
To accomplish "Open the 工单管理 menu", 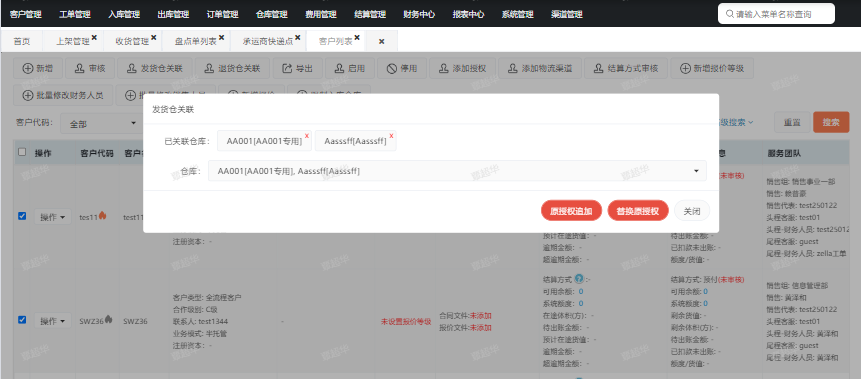I will coord(75,14).
